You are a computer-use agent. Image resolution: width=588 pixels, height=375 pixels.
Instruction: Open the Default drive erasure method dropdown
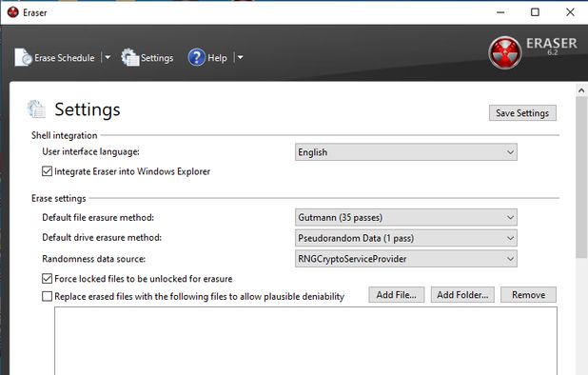[x=405, y=238]
